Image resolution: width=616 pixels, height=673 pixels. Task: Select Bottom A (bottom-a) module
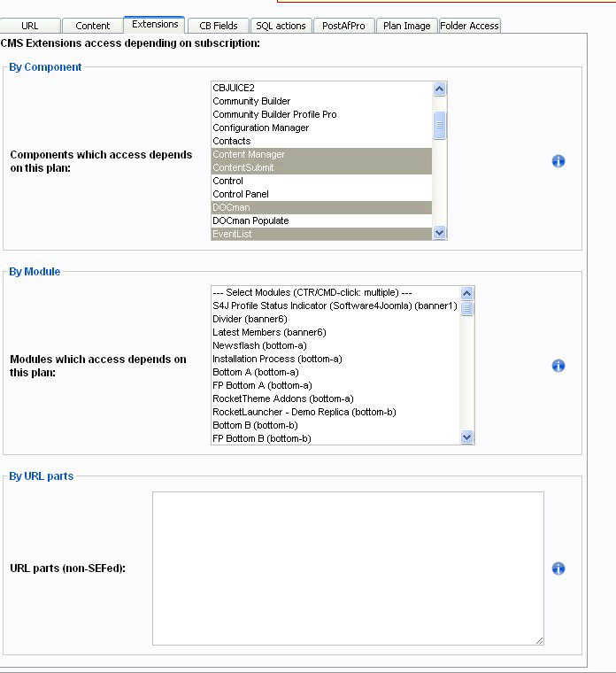click(x=335, y=373)
